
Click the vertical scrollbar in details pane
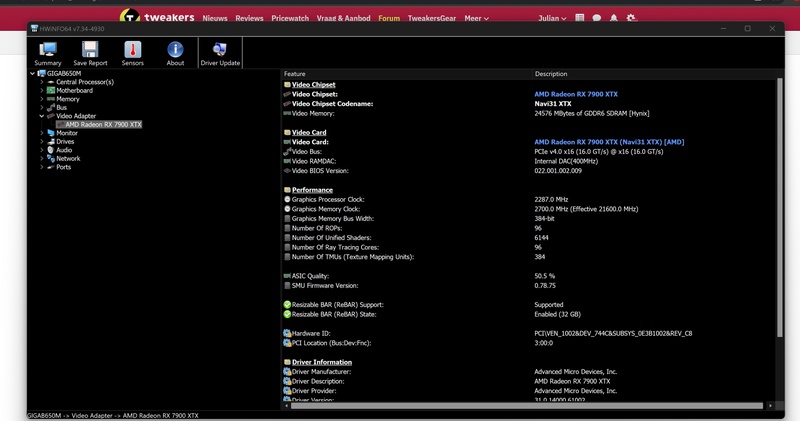pos(780,207)
